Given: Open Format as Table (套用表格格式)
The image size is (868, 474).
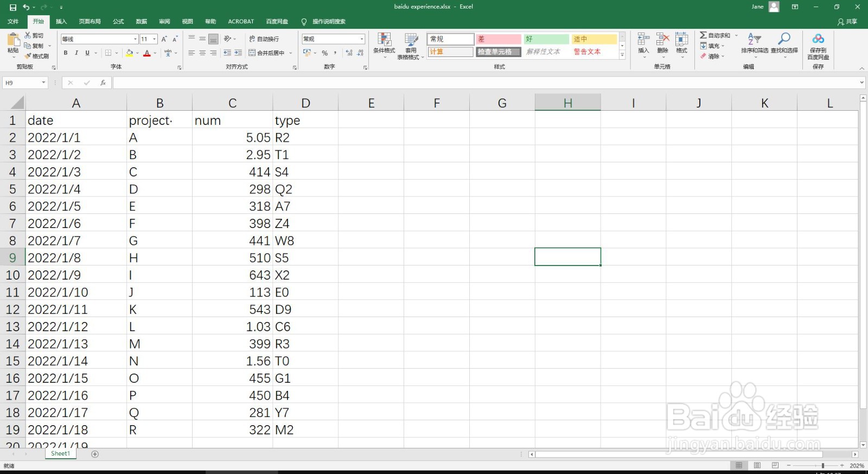Looking at the screenshot, I should click(x=411, y=46).
